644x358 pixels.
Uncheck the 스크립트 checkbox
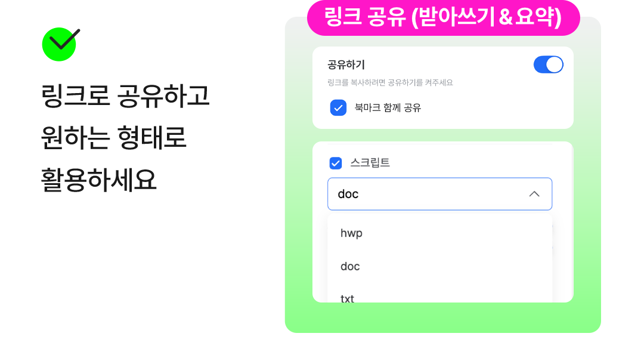[x=336, y=163]
